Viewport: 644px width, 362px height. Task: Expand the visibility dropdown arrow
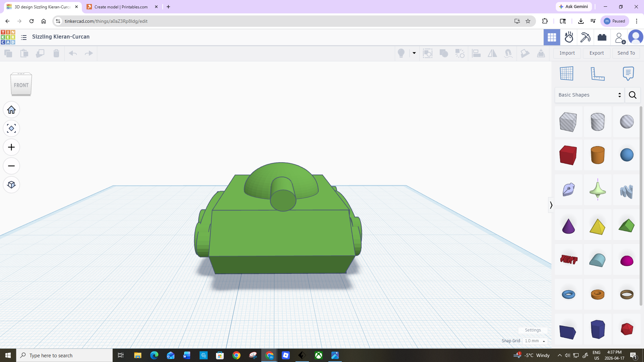414,53
